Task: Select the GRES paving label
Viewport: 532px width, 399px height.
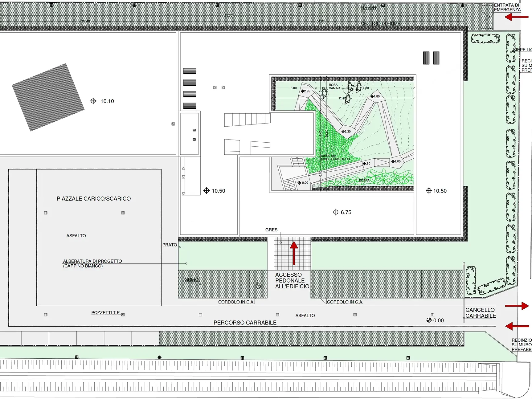Action: [271, 230]
